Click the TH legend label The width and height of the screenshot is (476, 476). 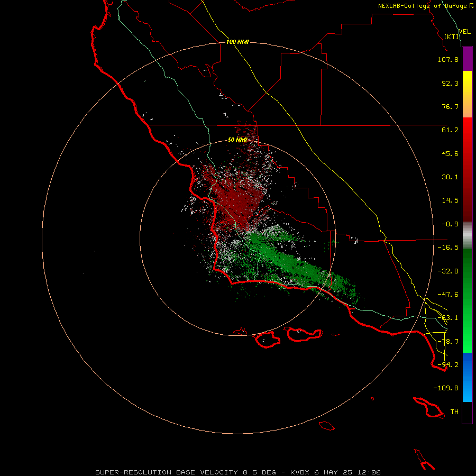point(454,412)
